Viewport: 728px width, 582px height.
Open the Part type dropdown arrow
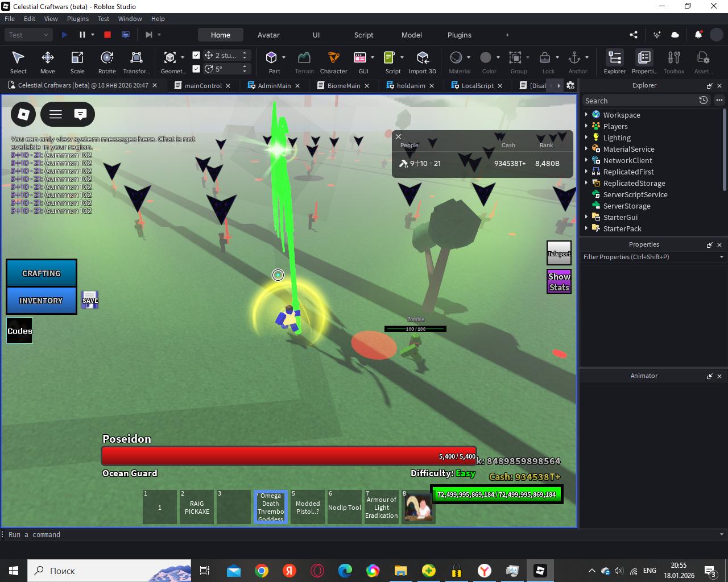284,57
